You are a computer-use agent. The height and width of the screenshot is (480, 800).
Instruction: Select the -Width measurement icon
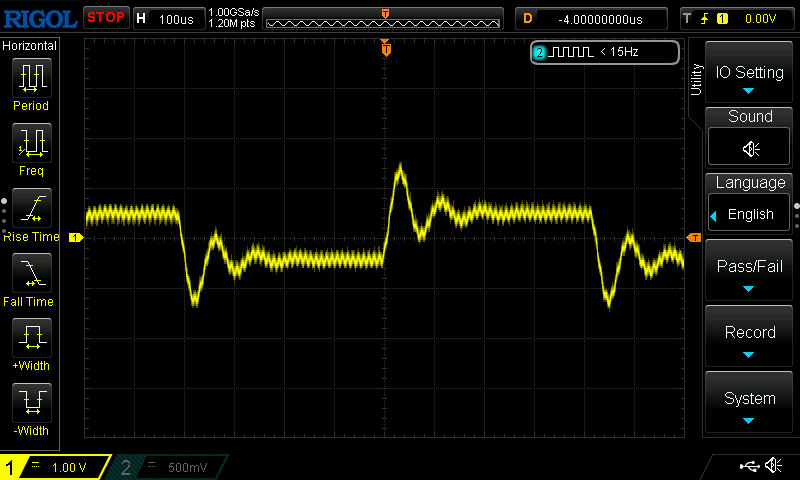(x=32, y=402)
